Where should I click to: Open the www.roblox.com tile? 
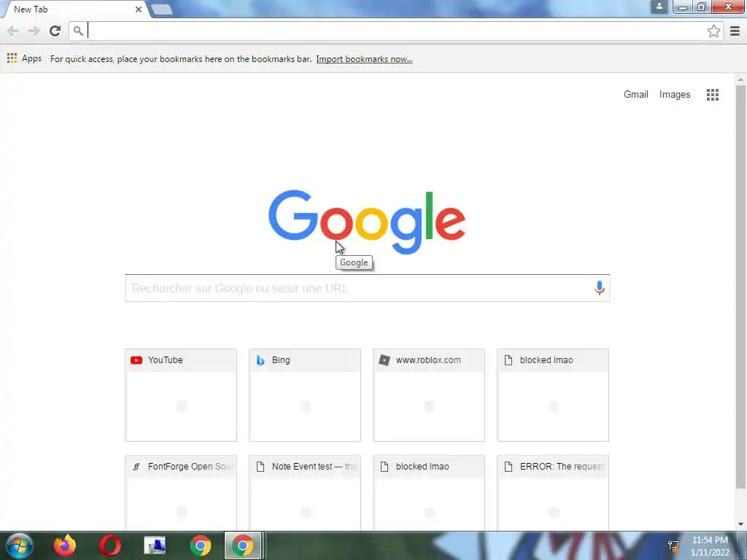coord(429,395)
